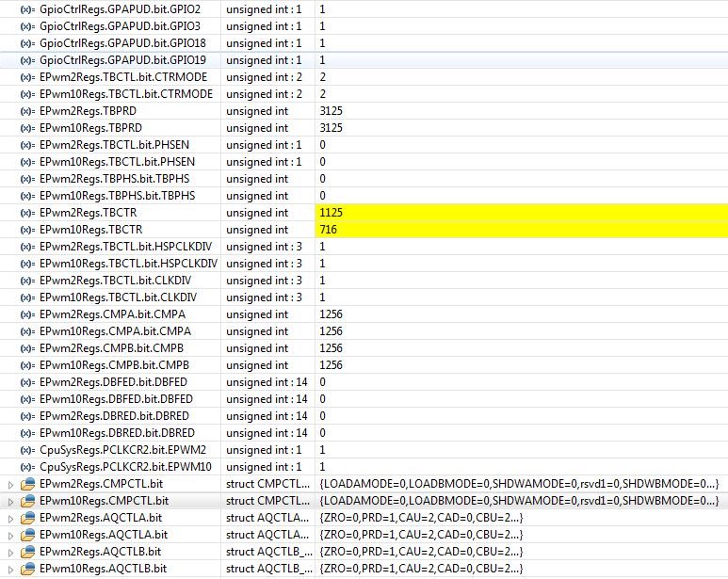Screen dimensions: 728x579
Task: Click the variable icon of EPwm2Regs.TBCTL.bit.HSPCLKDIV
Action: 28,247
